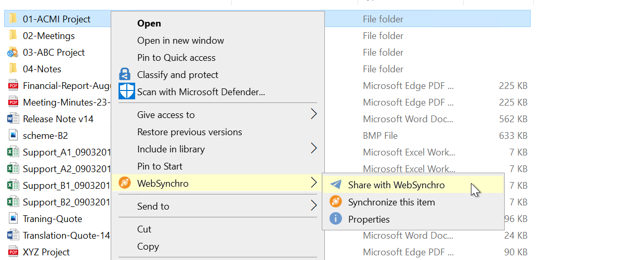644x260 pixels.
Task: Select the 03-ABC Project folder name
Action: [x=54, y=52]
